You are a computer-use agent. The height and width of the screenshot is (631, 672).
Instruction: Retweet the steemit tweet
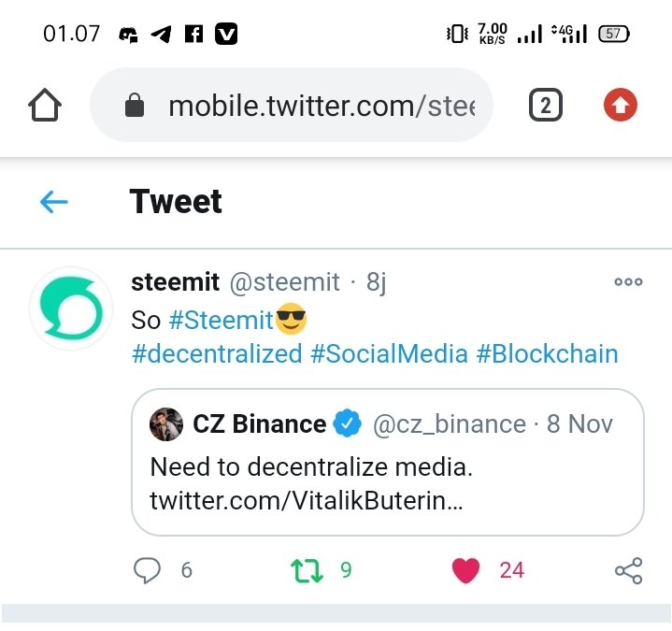pos(306,569)
